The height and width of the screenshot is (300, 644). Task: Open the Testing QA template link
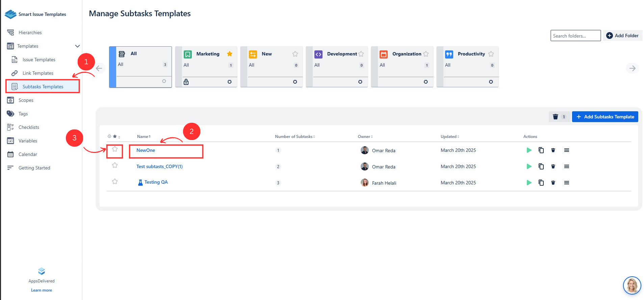tap(156, 182)
